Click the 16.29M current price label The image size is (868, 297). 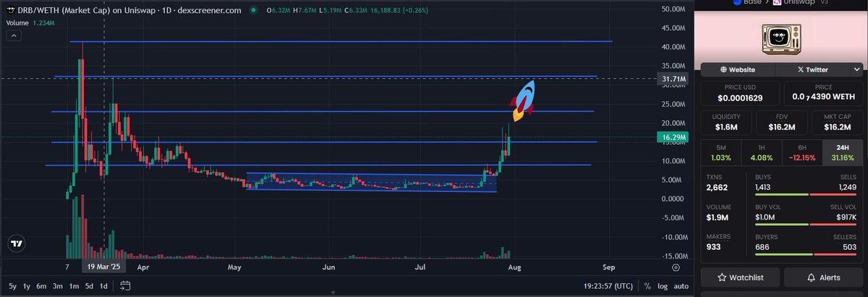(x=673, y=136)
